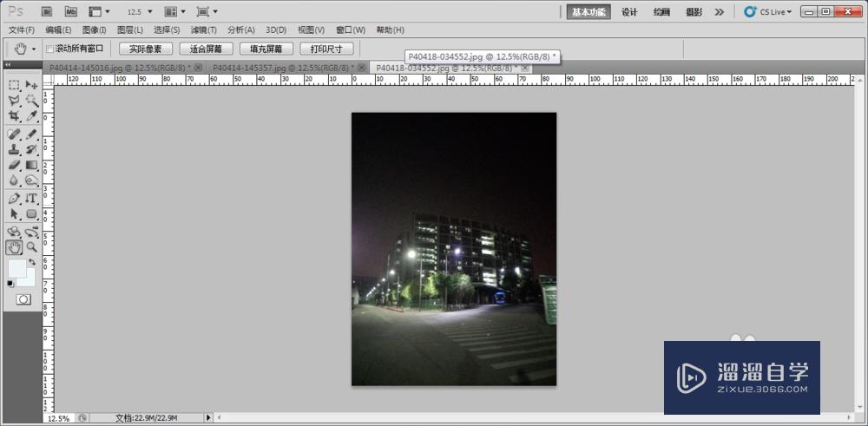
Task: Click the 适合屏幕 button
Action: coord(206,49)
